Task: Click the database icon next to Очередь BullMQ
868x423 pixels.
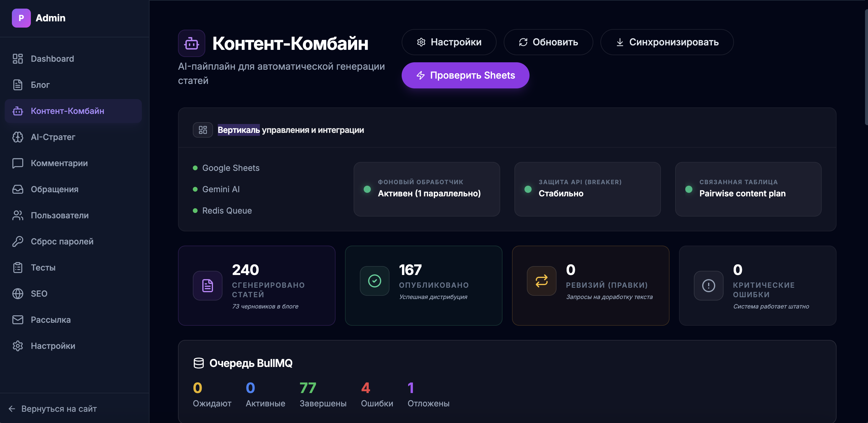Action: (x=198, y=363)
